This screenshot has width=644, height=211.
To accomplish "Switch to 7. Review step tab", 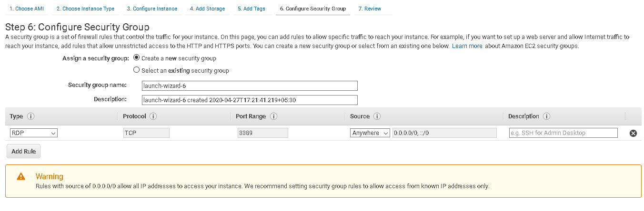I will [370, 9].
